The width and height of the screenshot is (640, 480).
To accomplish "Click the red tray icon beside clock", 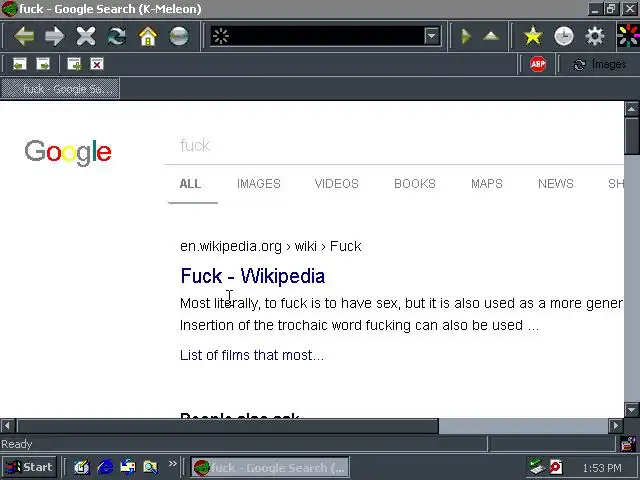I will (556, 467).
